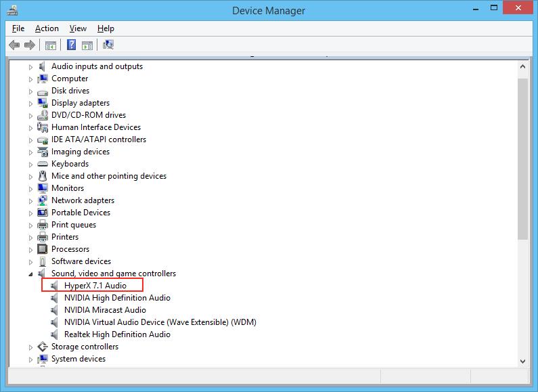The width and height of the screenshot is (538, 392).
Task: Select Realtek High Definition Audio device
Action: 117,334
